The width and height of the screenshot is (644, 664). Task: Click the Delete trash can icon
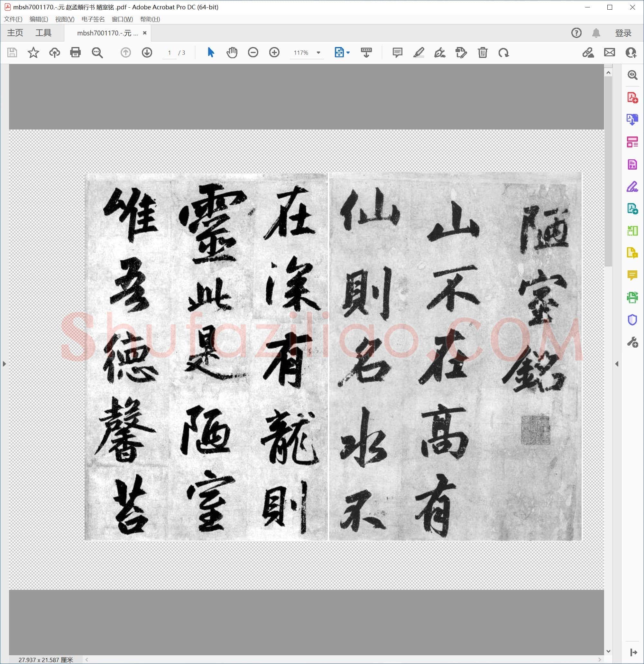(483, 52)
